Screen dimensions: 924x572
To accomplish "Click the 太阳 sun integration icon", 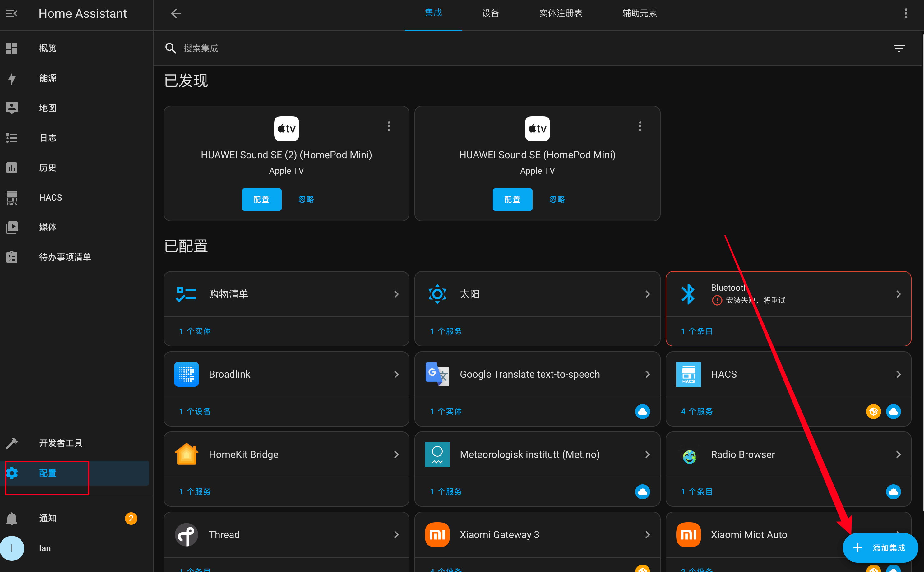I will (437, 294).
